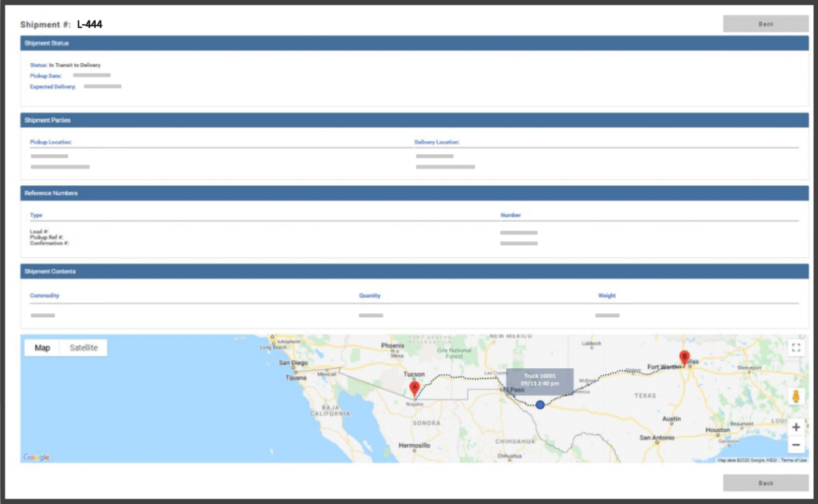Image resolution: width=818 pixels, height=504 pixels.
Task: Click the red destination marker B near Dallas
Action: coord(684,357)
